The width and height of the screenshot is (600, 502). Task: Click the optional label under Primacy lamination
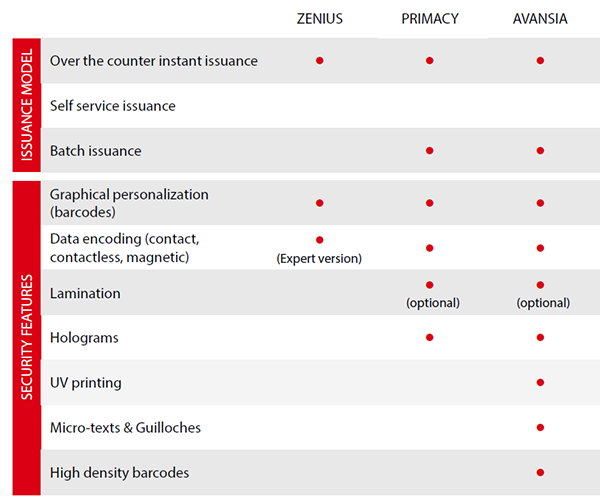(433, 303)
